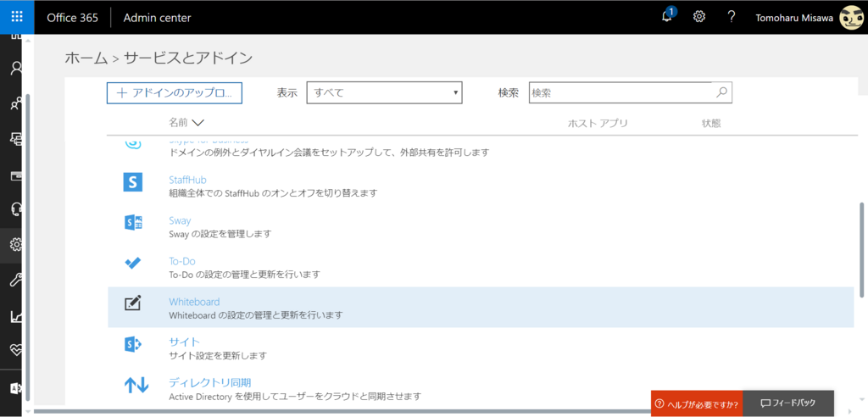Click the StaffHub app icon
The image size is (868, 417).
tap(133, 181)
